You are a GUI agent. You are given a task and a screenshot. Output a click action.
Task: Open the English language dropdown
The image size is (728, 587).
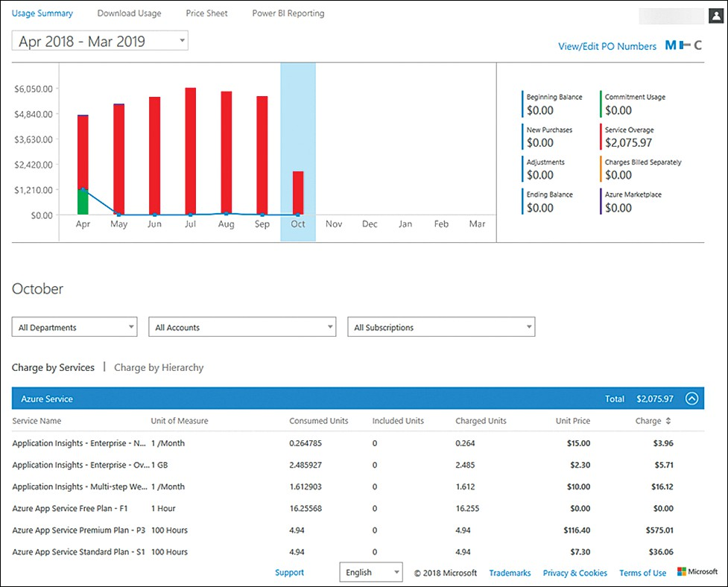coord(371,572)
